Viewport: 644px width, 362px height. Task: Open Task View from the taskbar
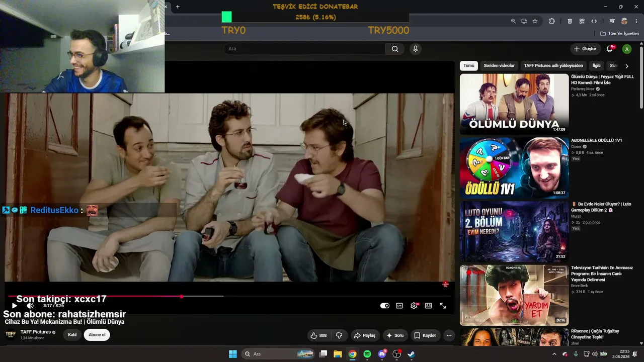[x=324, y=354]
